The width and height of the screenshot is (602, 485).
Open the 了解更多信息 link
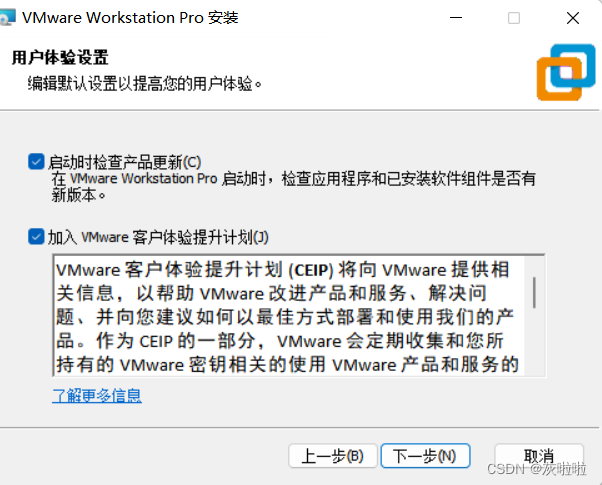coord(97,396)
